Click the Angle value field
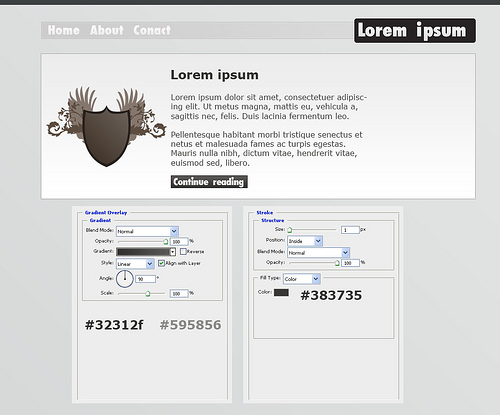Screen dimensions: 500x415 (146, 279)
